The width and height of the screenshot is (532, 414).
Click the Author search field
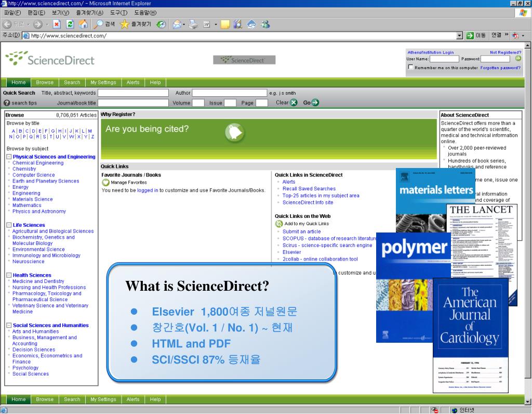pos(229,93)
